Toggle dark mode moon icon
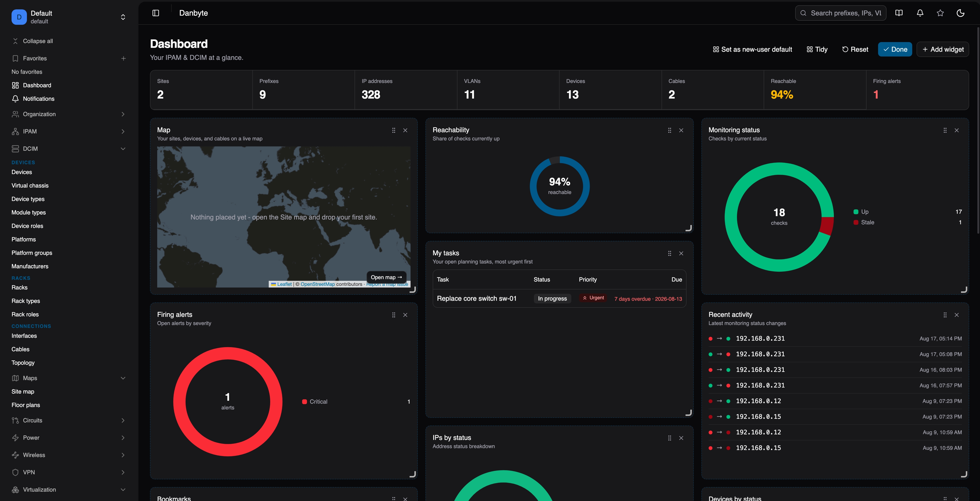 point(960,13)
